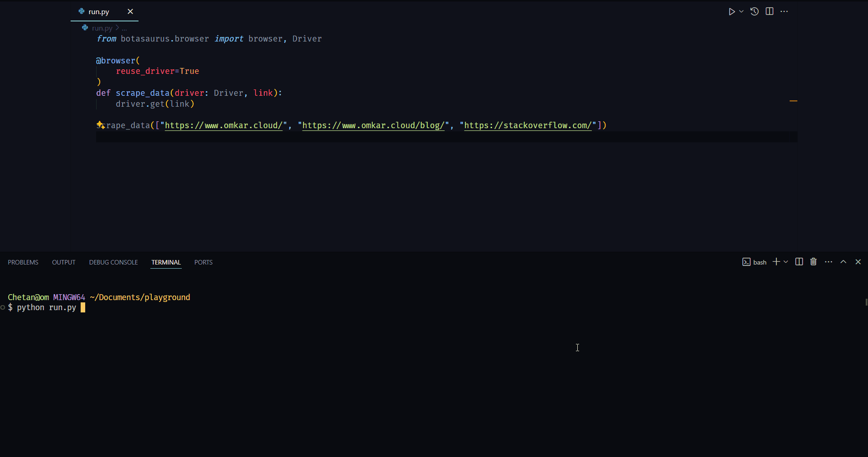Screen dimensions: 868x457
Task: Split the editor into two panes
Action: pyautogui.click(x=770, y=11)
